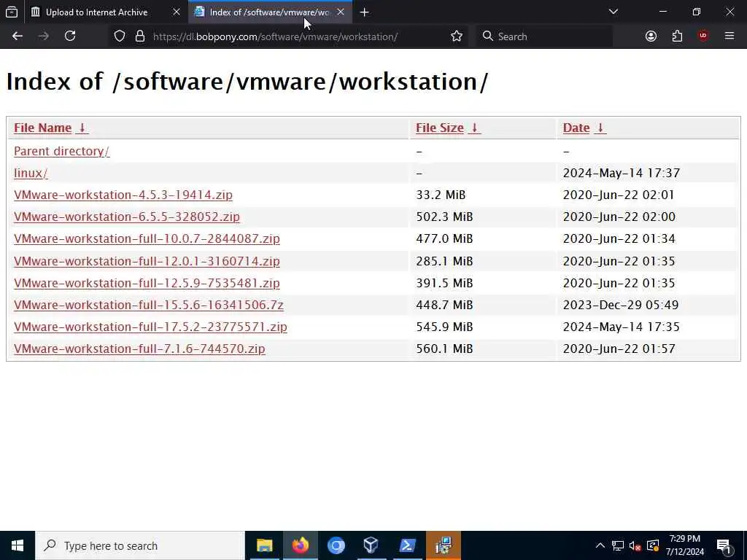Open the installer icon on the taskbar
This screenshot has width=747, height=560.
click(444, 545)
